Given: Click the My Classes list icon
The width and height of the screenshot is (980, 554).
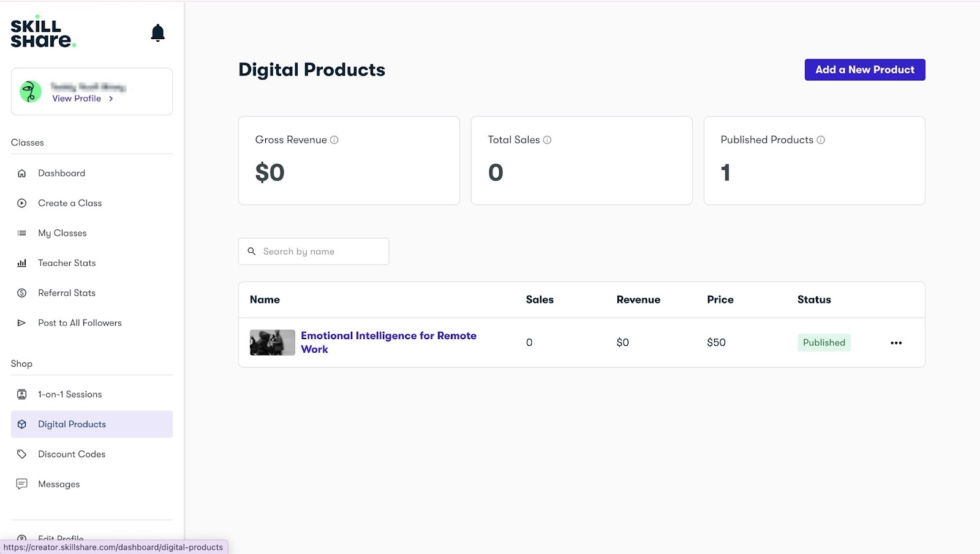Looking at the screenshot, I should tap(22, 233).
